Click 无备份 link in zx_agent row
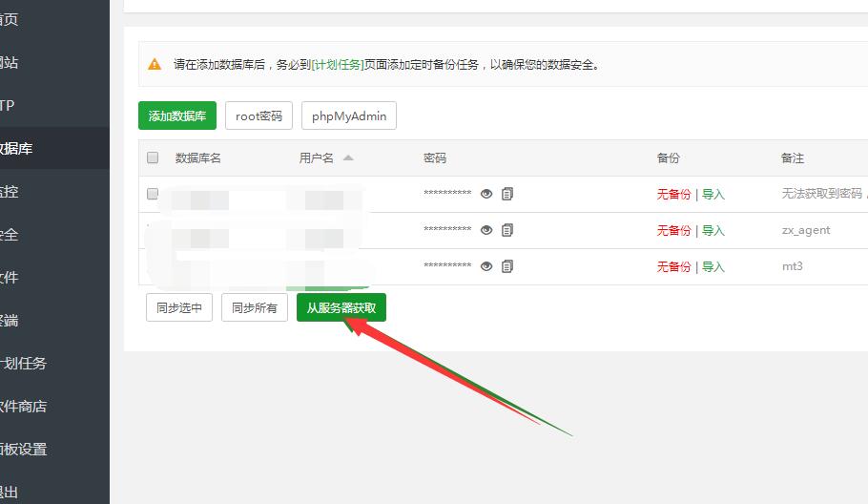868x504 pixels. [x=673, y=230]
